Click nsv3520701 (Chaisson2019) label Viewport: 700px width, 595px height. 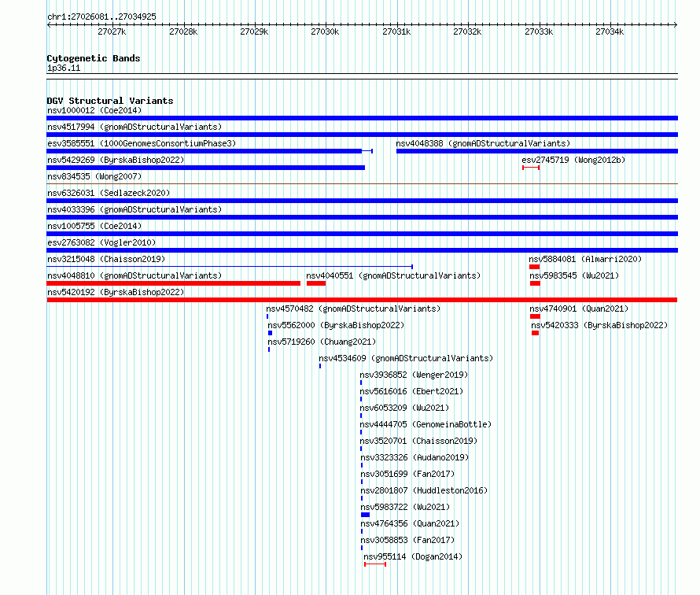click(418, 441)
